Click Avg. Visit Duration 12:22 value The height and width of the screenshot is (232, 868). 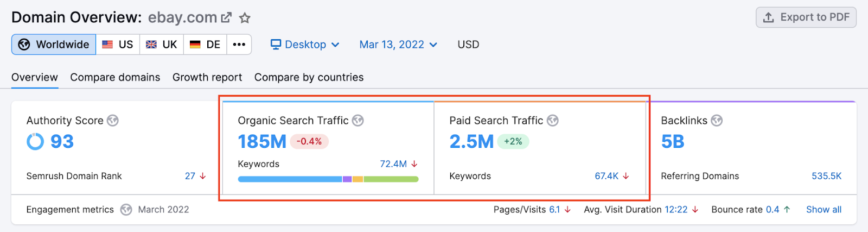point(676,210)
